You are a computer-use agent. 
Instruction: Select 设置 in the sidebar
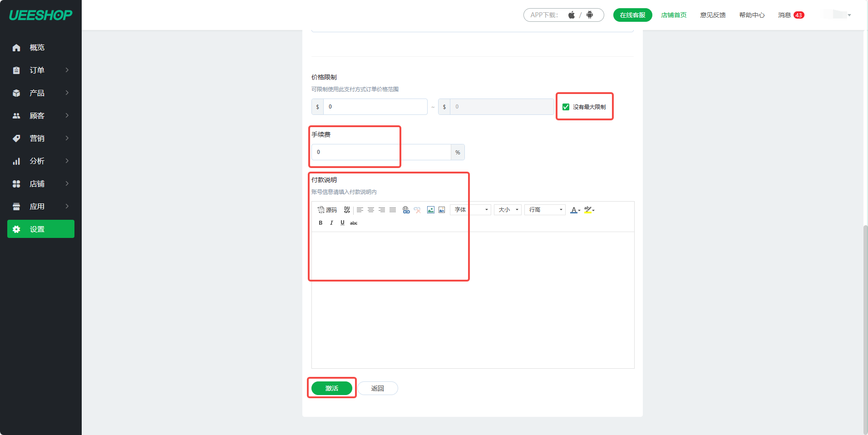click(41, 229)
